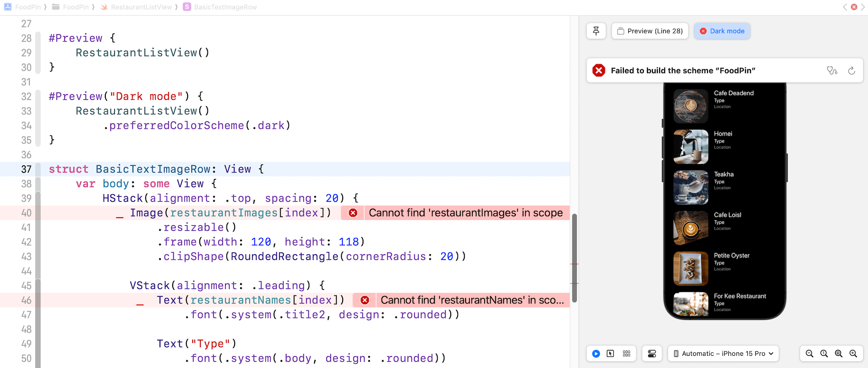868x368 pixels.
Task: Show preview Variants grid
Action: click(627, 354)
